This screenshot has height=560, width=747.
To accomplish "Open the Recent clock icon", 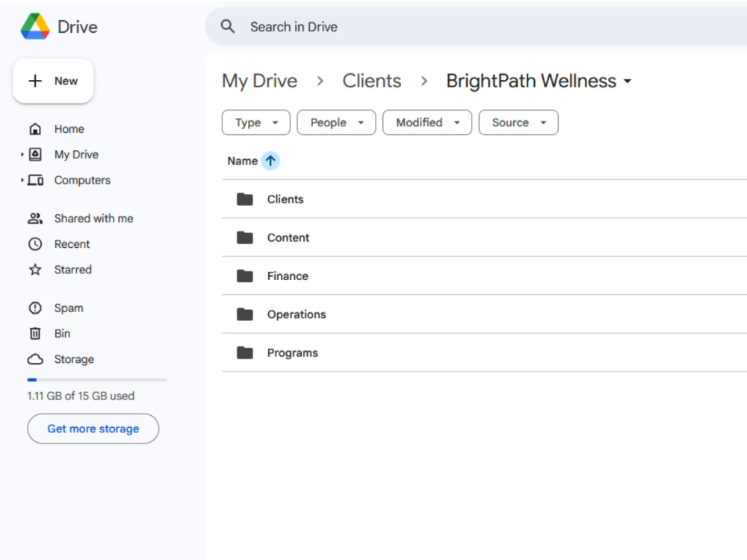I will pyautogui.click(x=35, y=244).
